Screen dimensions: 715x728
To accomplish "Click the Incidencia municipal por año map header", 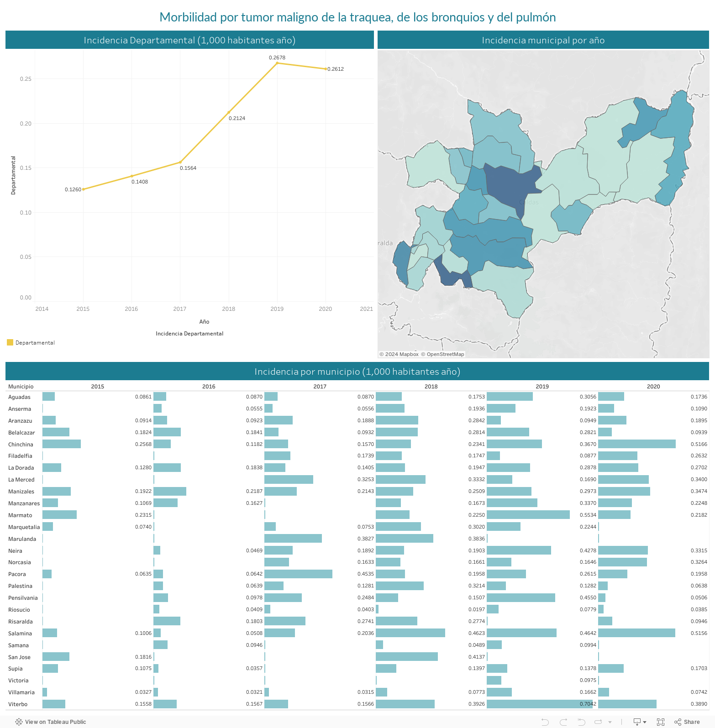I will (543, 40).
